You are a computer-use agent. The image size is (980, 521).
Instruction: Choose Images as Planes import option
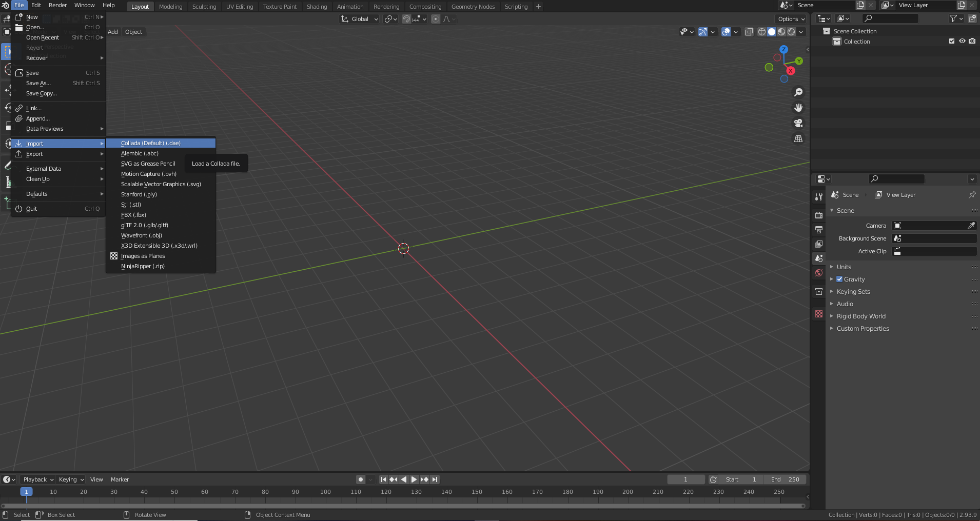coord(161,256)
